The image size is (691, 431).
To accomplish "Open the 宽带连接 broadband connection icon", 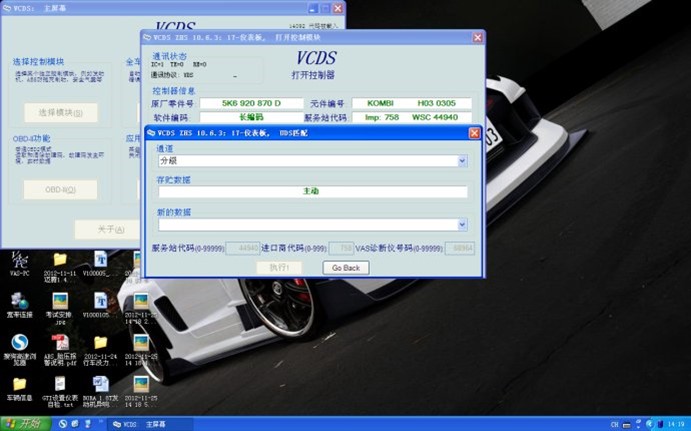I will pos(19,302).
